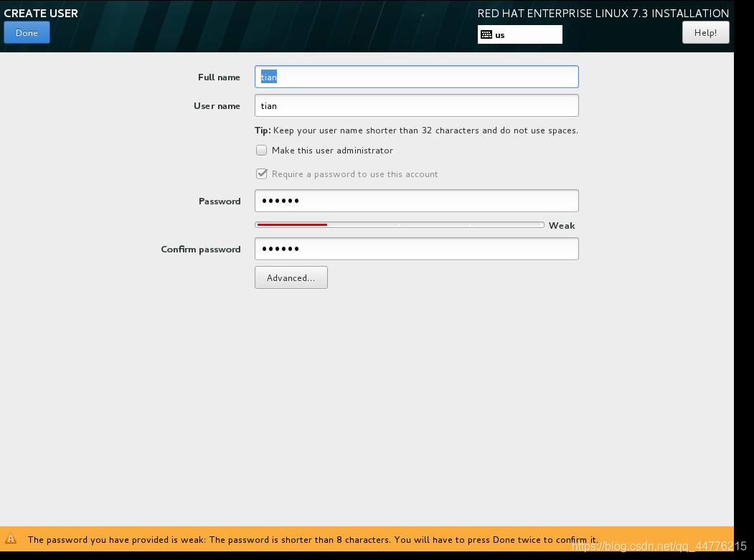Click Make this user administrator label text
Viewport: 754px width, 560px height.
pos(332,151)
